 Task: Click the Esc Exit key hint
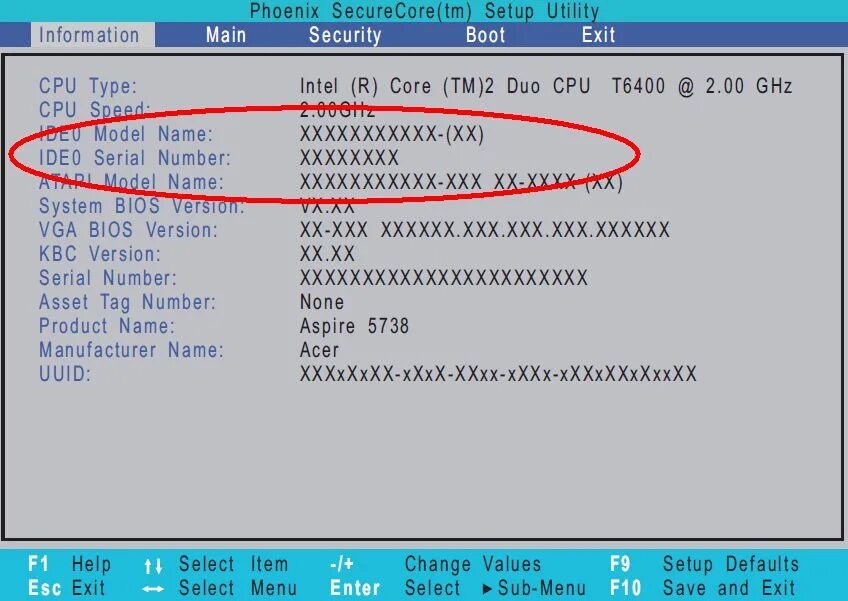click(x=66, y=588)
